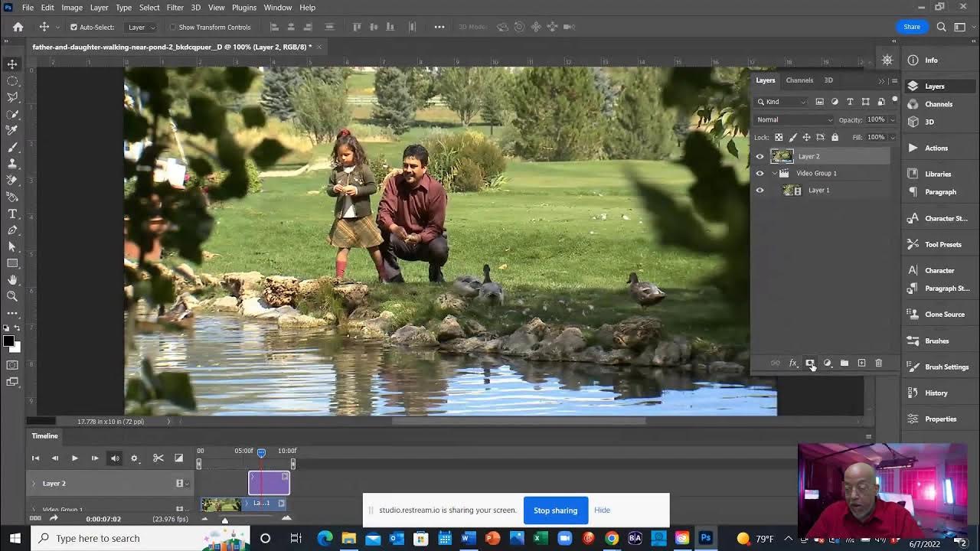Viewport: 980px width, 551px height.
Task: Select the Clone Stamp tool
Action: pyautogui.click(x=12, y=164)
